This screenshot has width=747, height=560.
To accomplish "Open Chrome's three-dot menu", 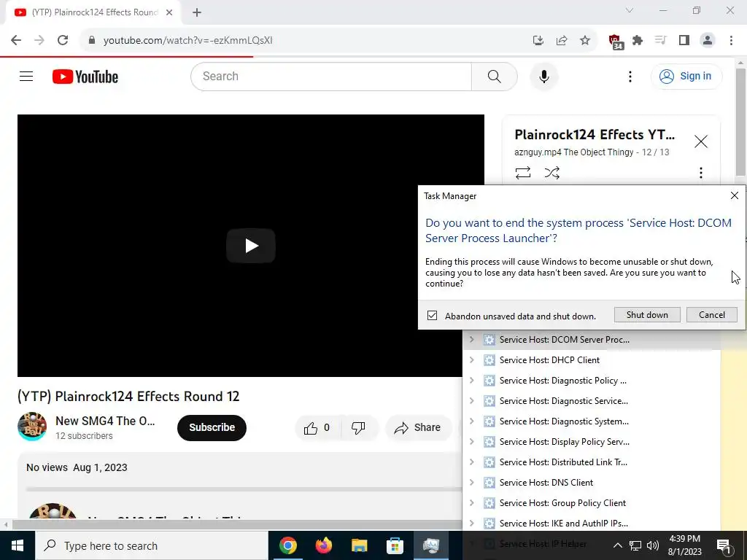I will (731, 41).
